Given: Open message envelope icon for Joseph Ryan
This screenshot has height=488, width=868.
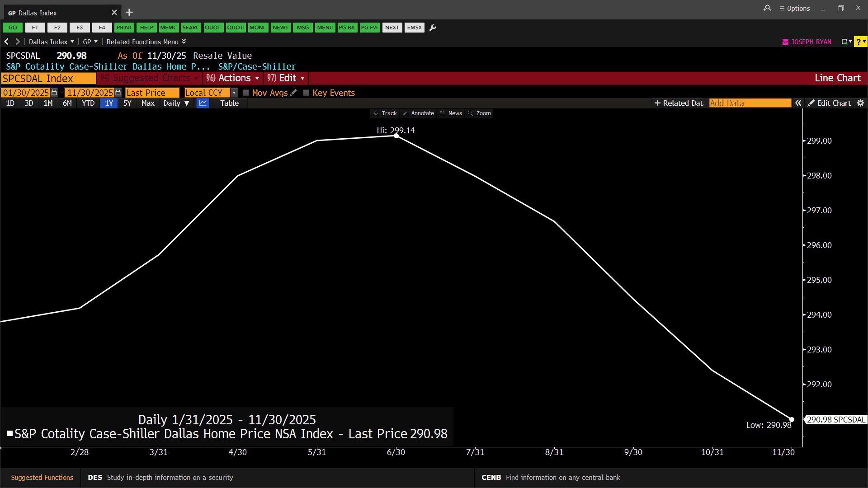Looking at the screenshot, I should click(785, 42).
